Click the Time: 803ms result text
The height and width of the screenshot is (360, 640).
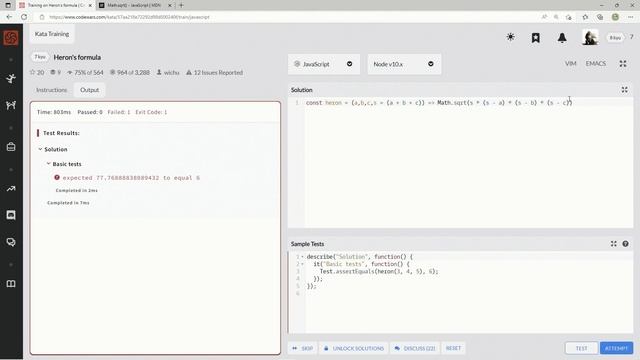pyautogui.click(x=54, y=112)
